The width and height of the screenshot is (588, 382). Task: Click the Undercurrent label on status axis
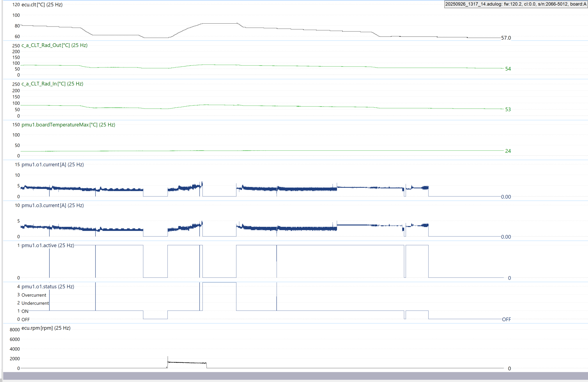[x=35, y=303]
